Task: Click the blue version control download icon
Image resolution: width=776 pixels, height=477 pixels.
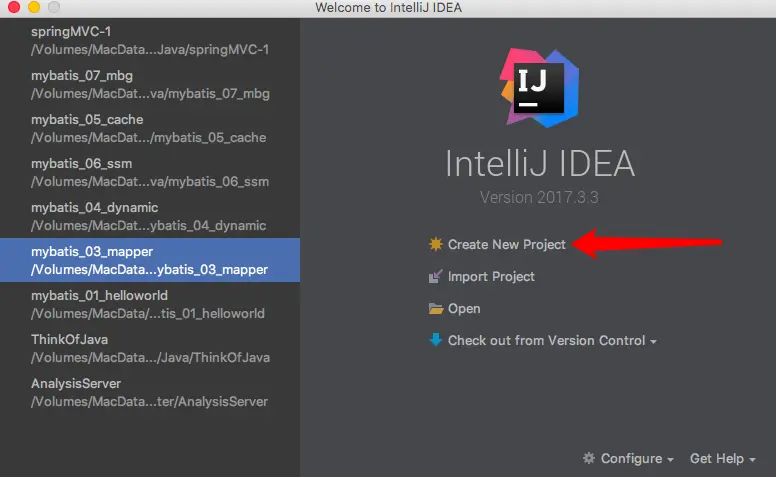Action: [x=436, y=340]
